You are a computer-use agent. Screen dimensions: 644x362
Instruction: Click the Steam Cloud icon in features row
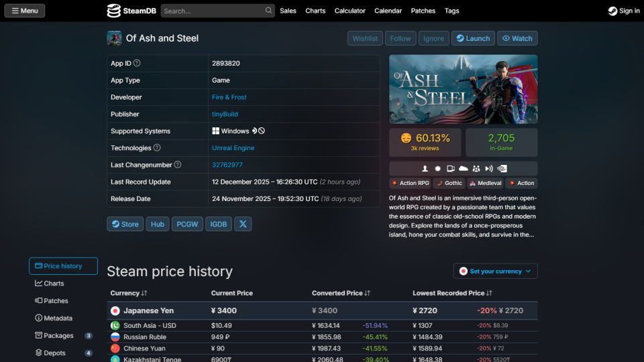(x=463, y=168)
